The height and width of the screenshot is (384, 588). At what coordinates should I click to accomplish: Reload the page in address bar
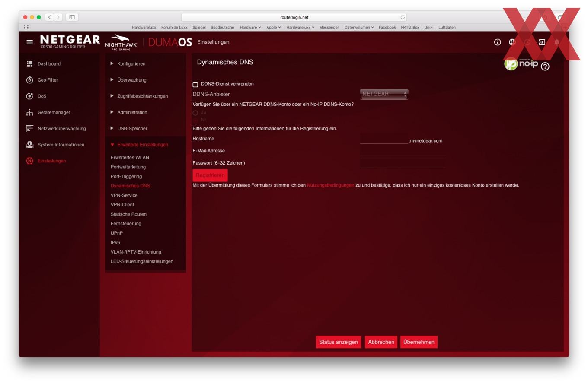403,17
